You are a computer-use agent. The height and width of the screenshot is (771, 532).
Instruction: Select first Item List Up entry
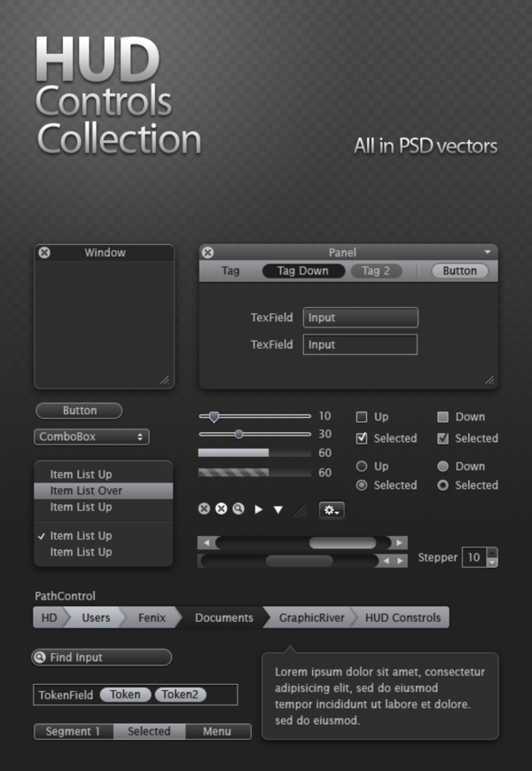point(103,475)
